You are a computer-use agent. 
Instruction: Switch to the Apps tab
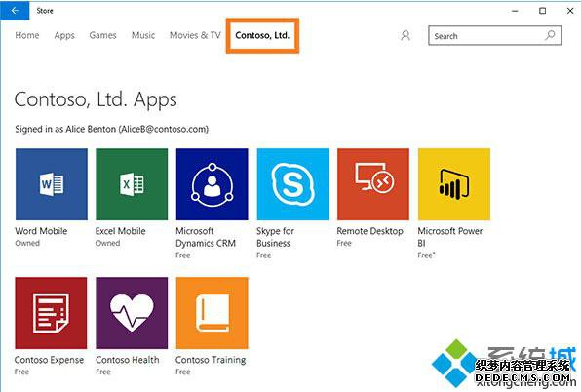64,35
